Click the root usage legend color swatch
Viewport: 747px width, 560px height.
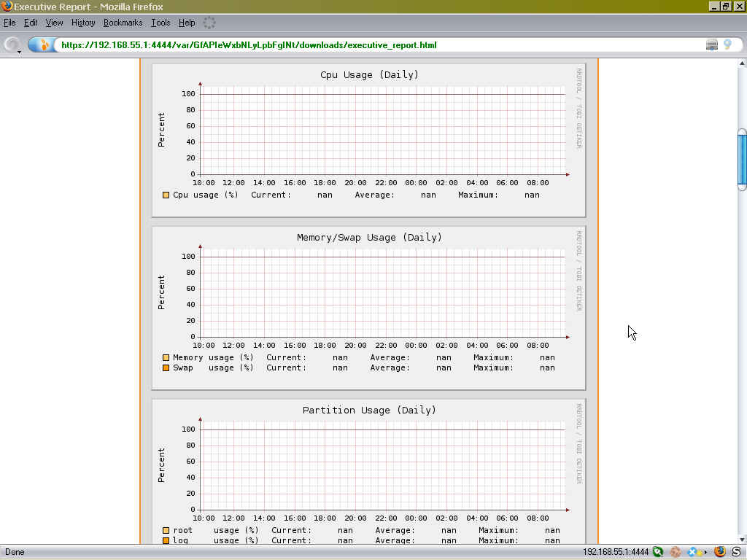[x=166, y=531]
